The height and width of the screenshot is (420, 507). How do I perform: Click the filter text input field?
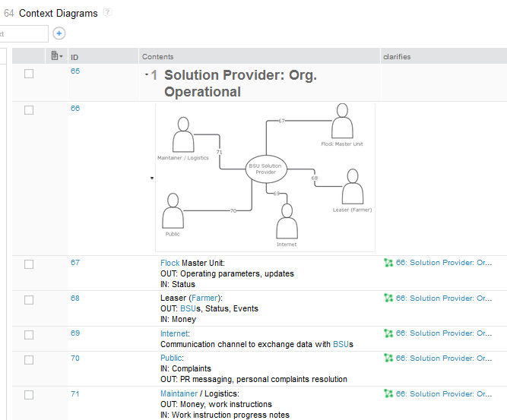click(23, 33)
